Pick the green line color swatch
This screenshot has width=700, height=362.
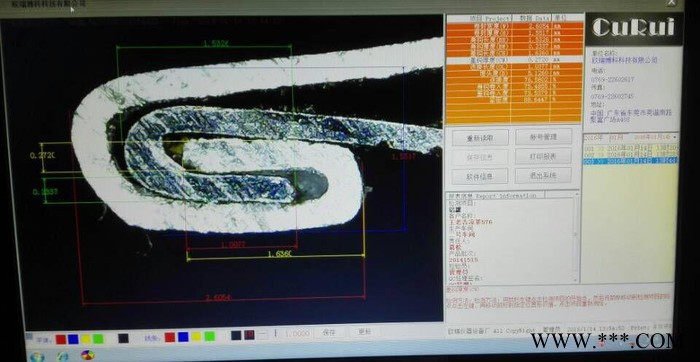209,336
